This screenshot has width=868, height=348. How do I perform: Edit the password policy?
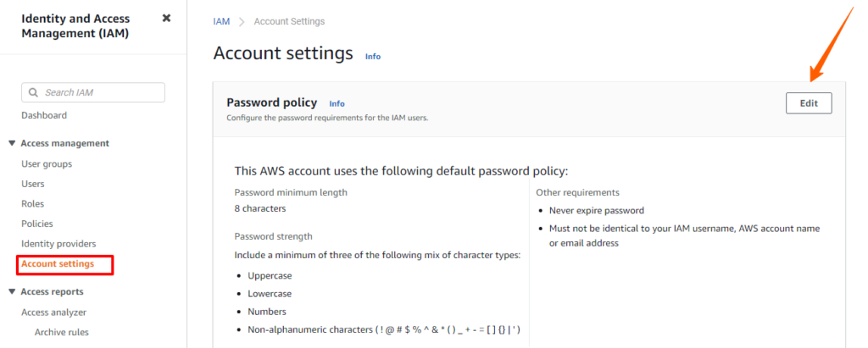coord(809,103)
